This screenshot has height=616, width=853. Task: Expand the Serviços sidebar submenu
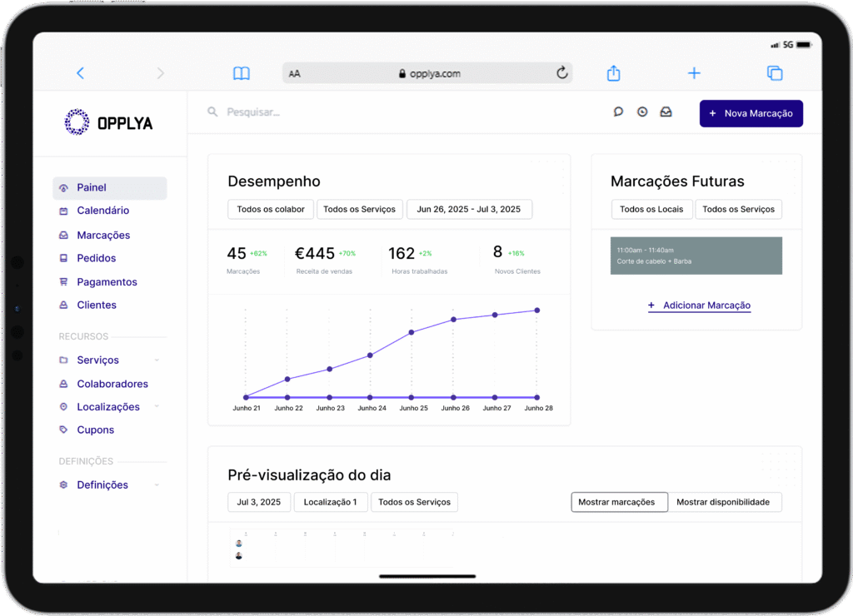[157, 360]
